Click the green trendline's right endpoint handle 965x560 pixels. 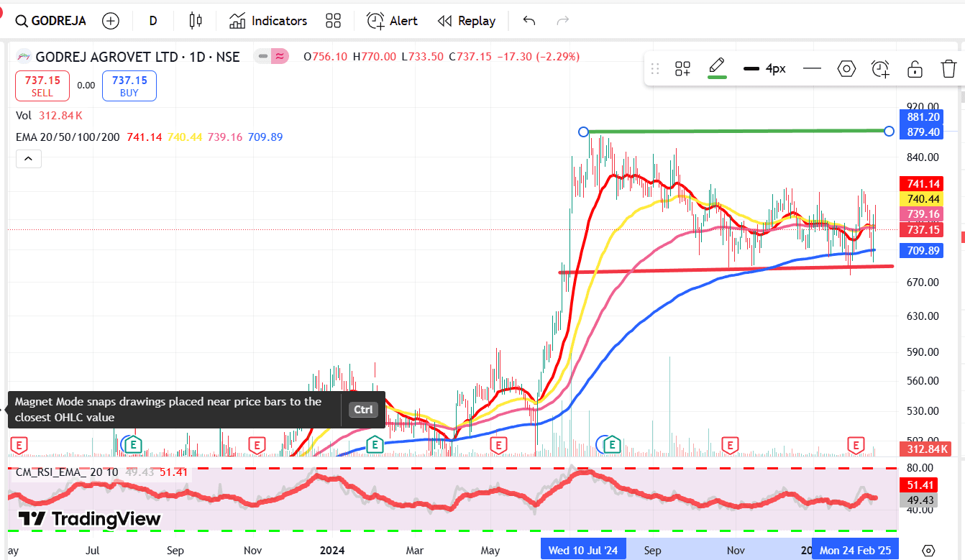point(889,131)
